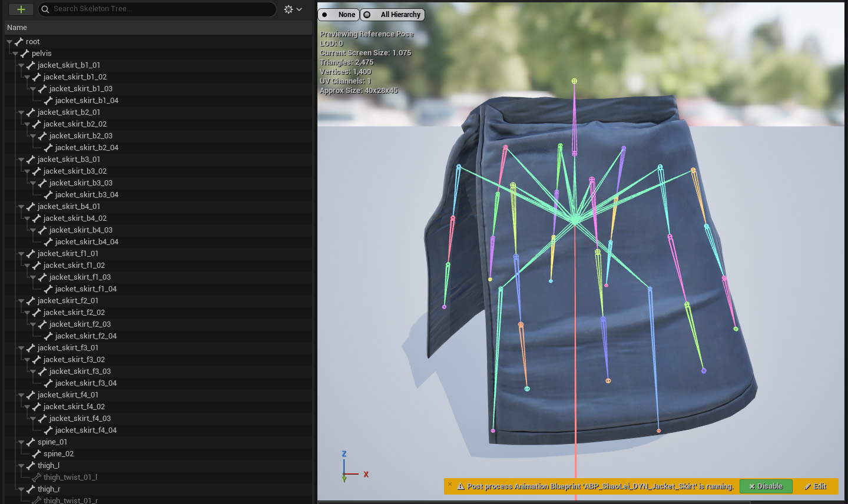Collapse the thigh_l bone node
Screen dimensions: 848x504
(21, 466)
